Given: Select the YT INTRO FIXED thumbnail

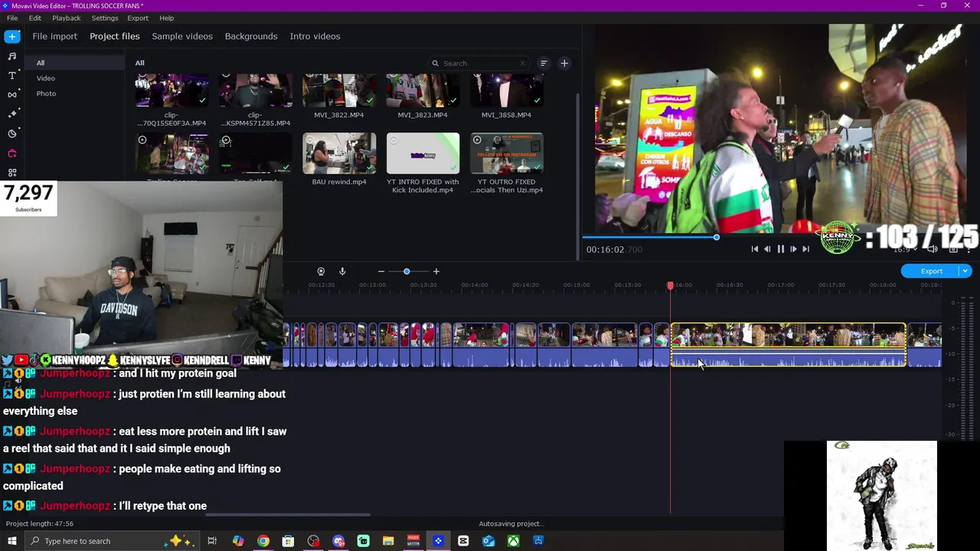Looking at the screenshot, I should coord(423,153).
